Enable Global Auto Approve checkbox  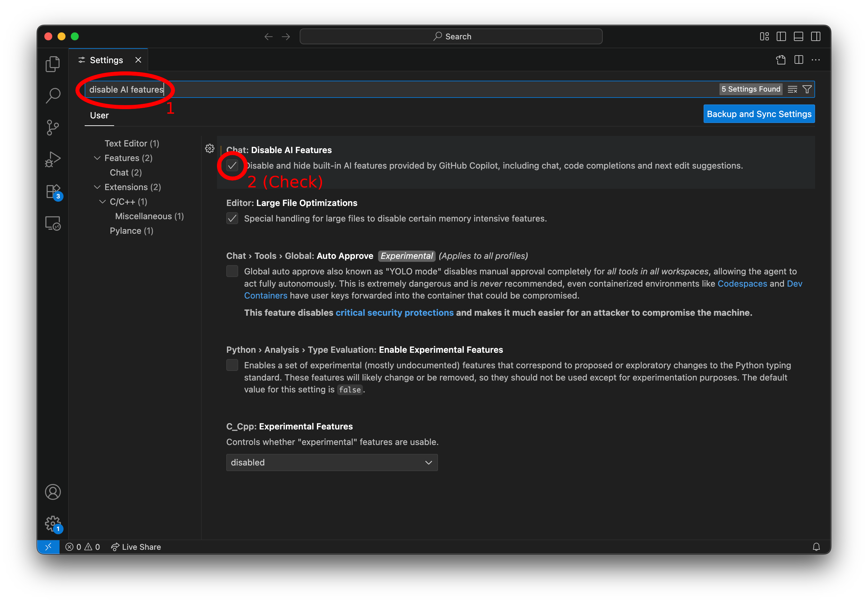pos(232,271)
